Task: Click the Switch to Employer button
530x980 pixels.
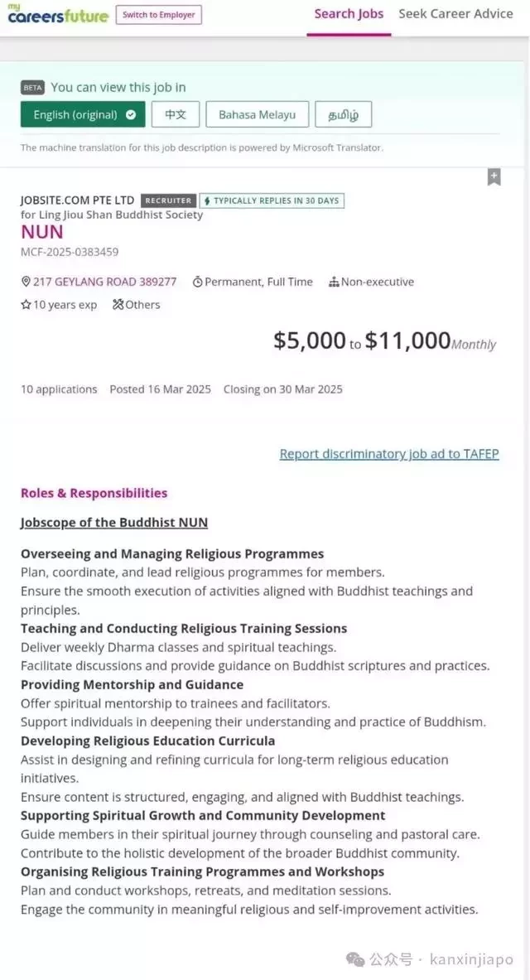Action: [159, 14]
